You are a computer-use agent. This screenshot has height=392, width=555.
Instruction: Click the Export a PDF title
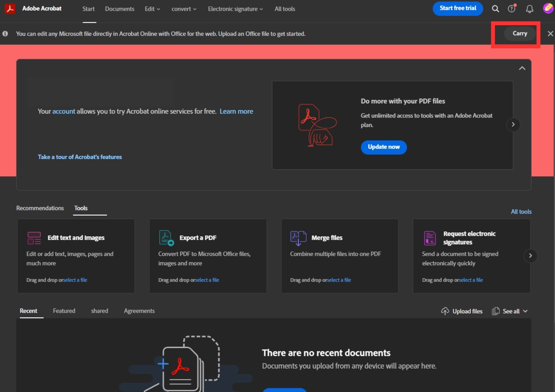(x=198, y=238)
